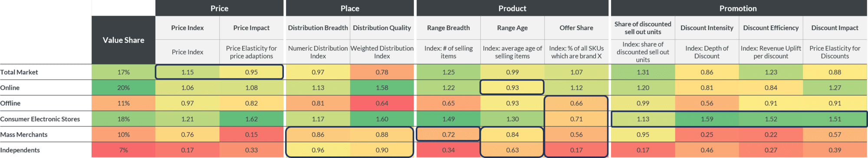The width and height of the screenshot is (868, 158).
Task: Select Mass Merchants Range Breadth cell 0.72
Action: (448, 134)
